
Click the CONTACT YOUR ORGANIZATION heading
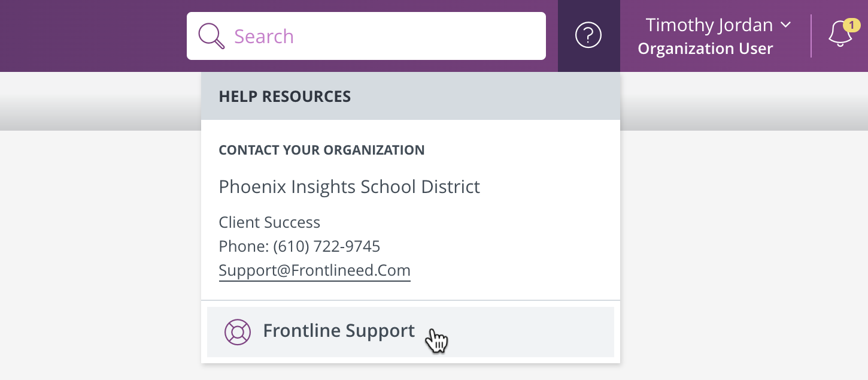pos(322,150)
